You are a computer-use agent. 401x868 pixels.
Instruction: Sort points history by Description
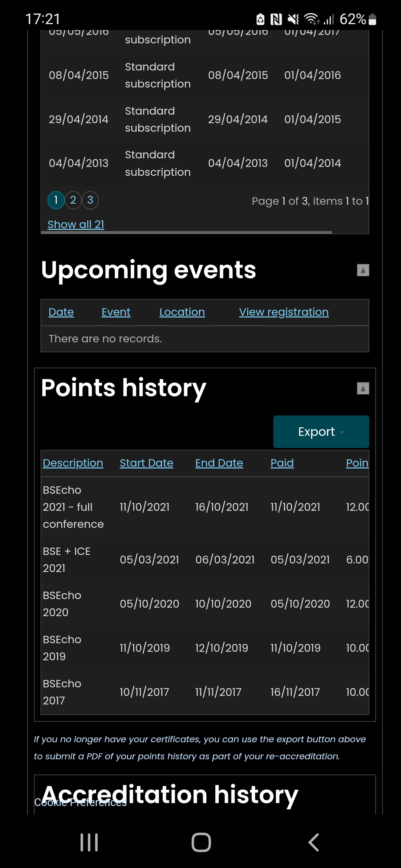73,463
